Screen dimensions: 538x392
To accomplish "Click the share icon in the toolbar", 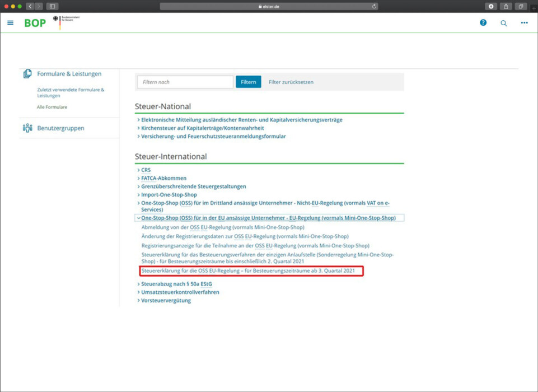I will coord(506,6).
